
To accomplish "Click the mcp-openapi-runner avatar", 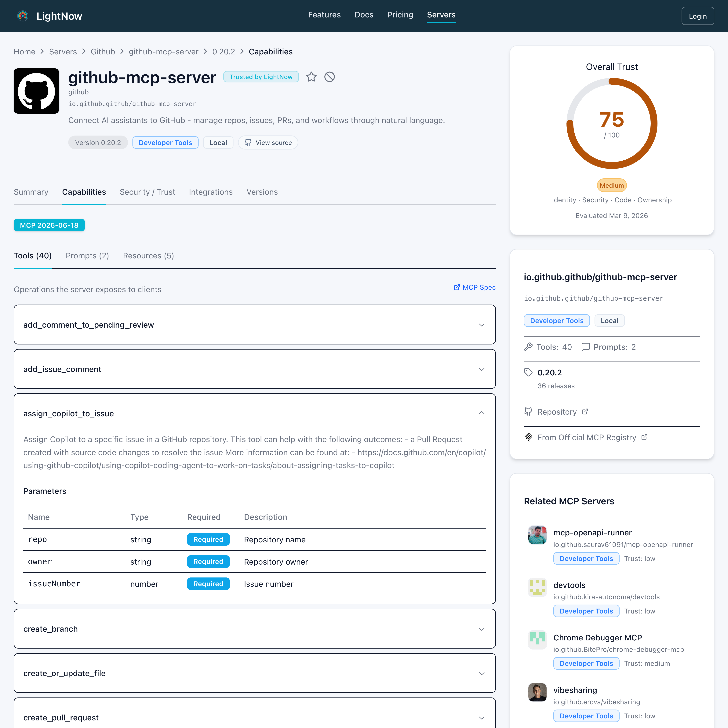I will (x=537, y=535).
